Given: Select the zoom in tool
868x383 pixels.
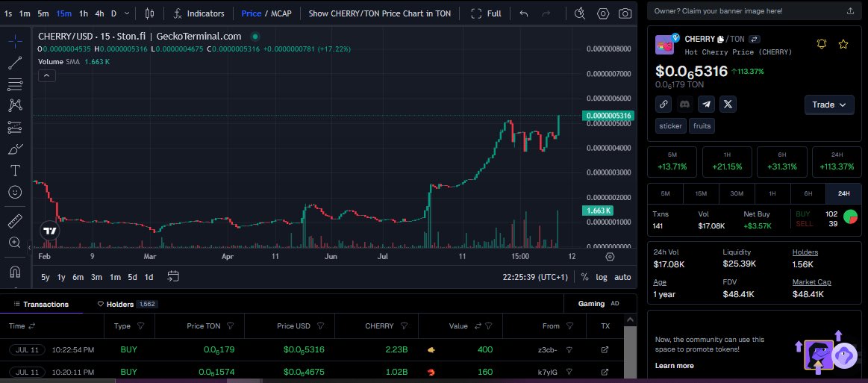Looking at the screenshot, I should 15,243.
